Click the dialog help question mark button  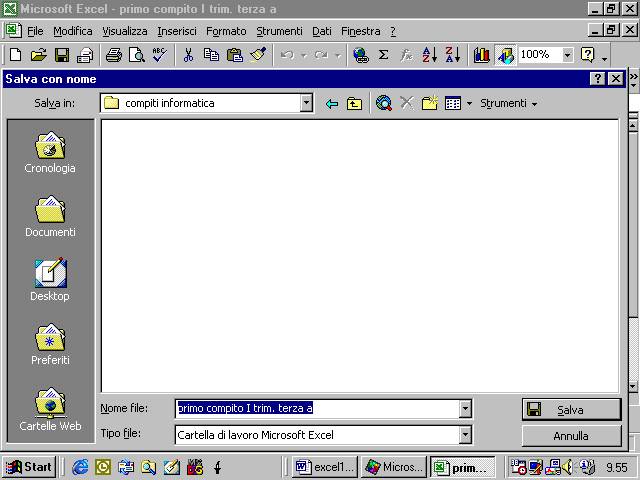598,78
